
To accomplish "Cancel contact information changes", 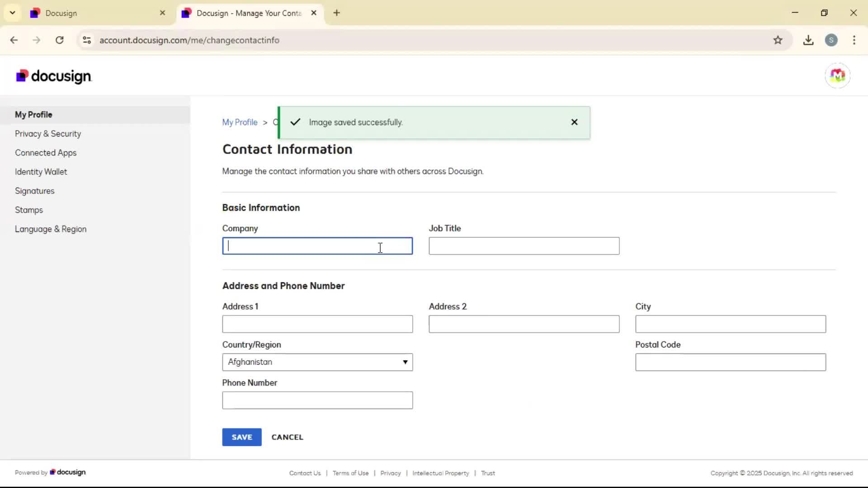I will pyautogui.click(x=288, y=437).
